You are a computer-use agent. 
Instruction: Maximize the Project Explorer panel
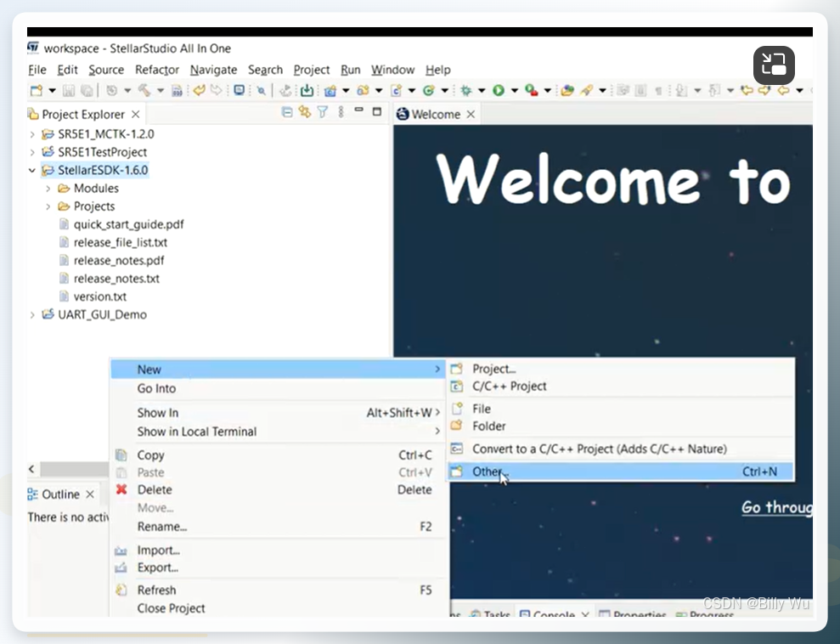pos(377,111)
